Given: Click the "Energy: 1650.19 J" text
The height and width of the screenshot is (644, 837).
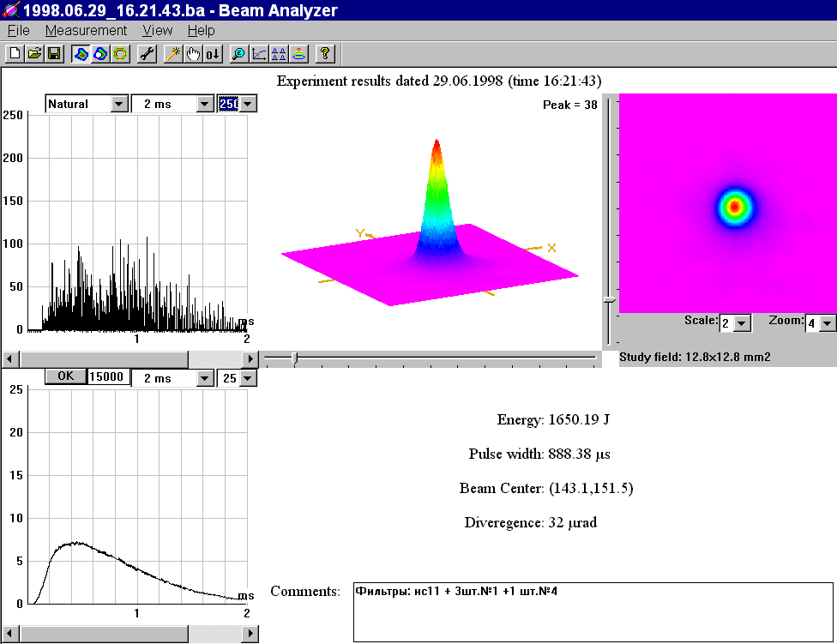Looking at the screenshot, I should pos(553,420).
